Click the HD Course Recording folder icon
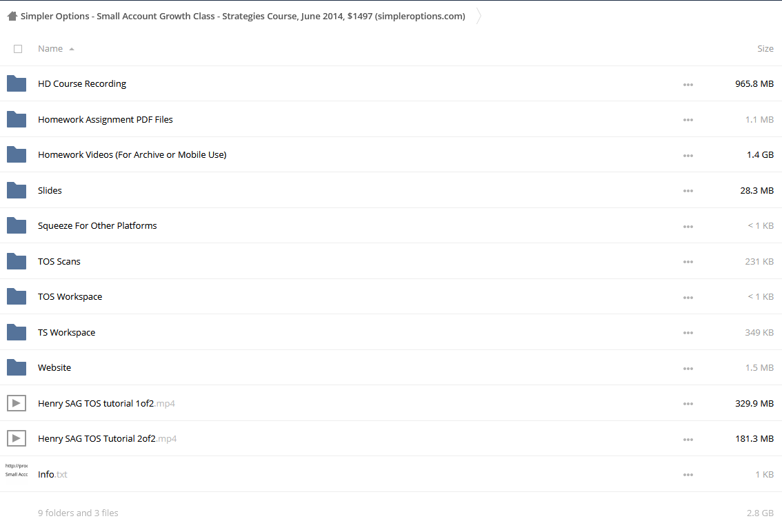Image resolution: width=782 pixels, height=532 pixels. point(17,84)
